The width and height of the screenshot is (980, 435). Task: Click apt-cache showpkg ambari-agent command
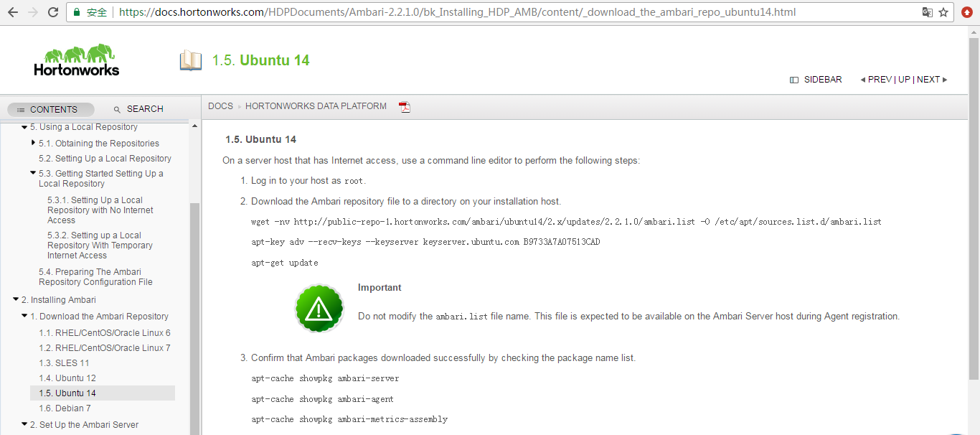[x=322, y=399]
